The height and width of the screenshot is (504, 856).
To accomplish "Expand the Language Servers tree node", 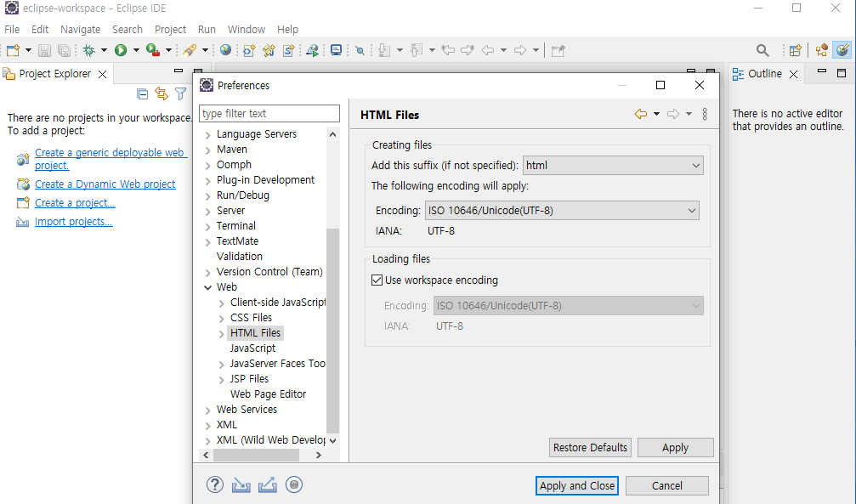I will tap(208, 135).
